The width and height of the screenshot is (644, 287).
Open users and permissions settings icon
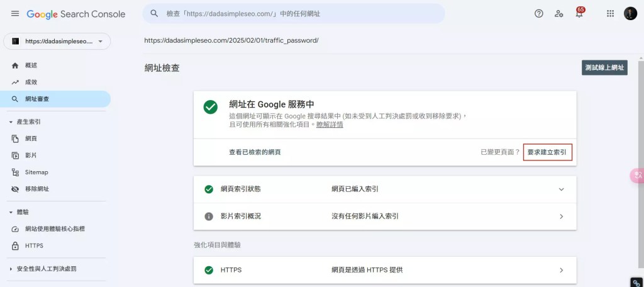[x=559, y=14]
